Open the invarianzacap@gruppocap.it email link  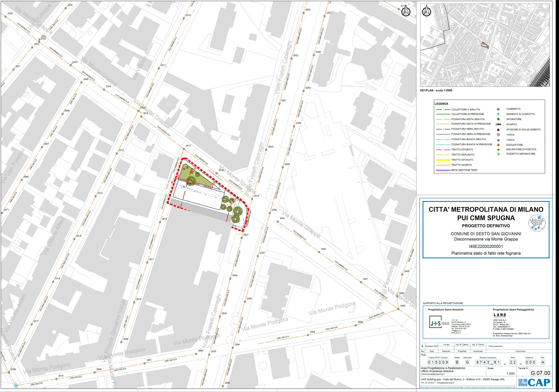coord(432,374)
